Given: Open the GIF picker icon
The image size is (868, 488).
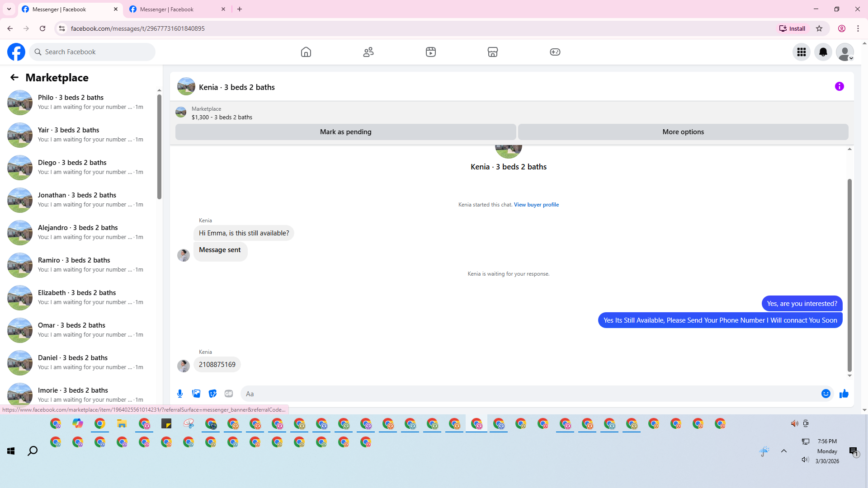Looking at the screenshot, I should (x=229, y=394).
